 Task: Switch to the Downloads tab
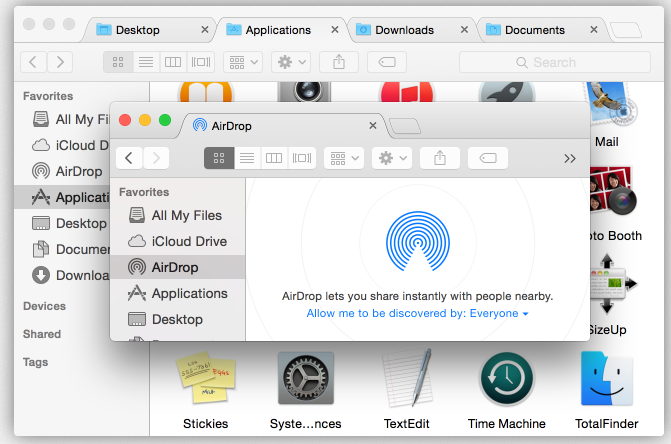coord(412,30)
